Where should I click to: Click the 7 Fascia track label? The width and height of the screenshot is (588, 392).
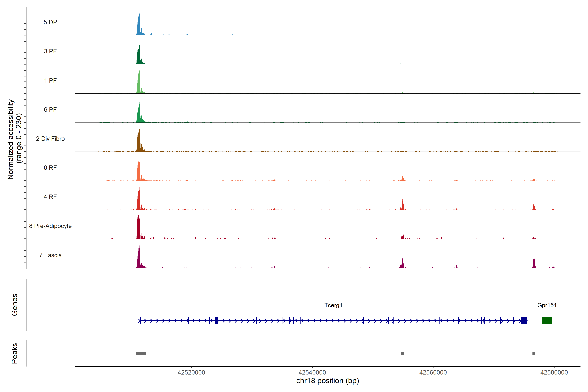(50, 255)
